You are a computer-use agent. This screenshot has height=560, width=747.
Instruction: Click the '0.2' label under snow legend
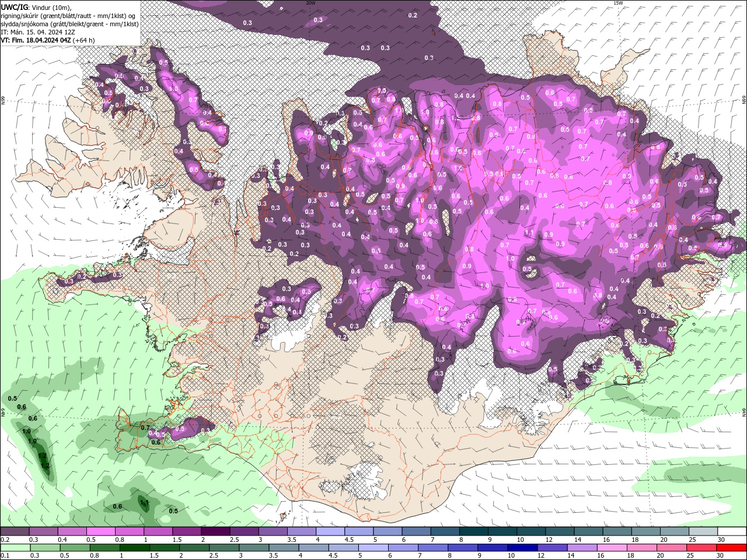point(5,540)
